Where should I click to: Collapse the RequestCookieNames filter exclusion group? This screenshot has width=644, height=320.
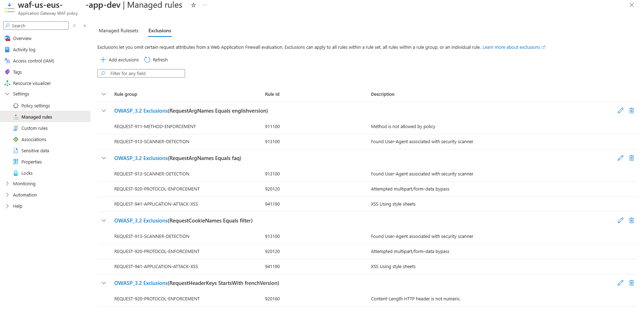[x=104, y=221]
